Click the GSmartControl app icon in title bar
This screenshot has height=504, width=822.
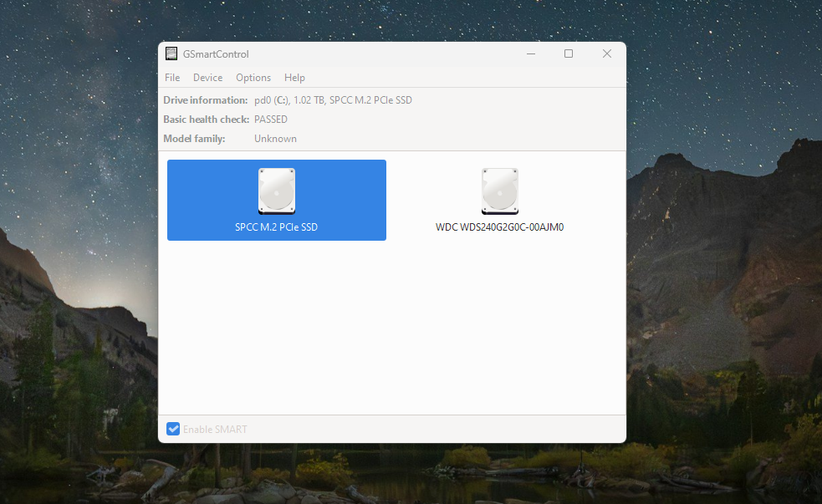tap(171, 54)
